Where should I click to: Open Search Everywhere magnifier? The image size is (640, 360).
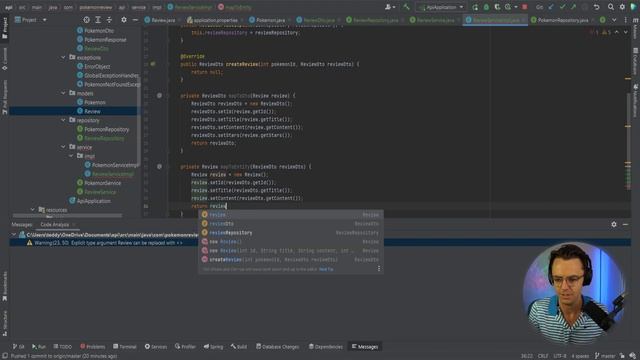pos(611,7)
